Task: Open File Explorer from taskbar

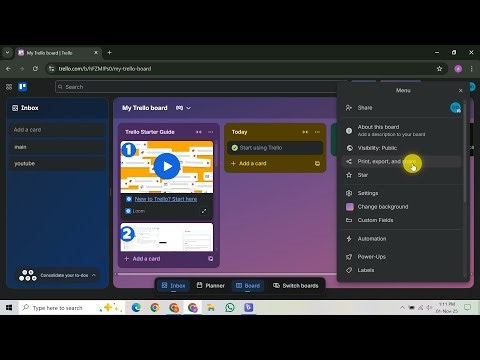Action: (x=211, y=308)
